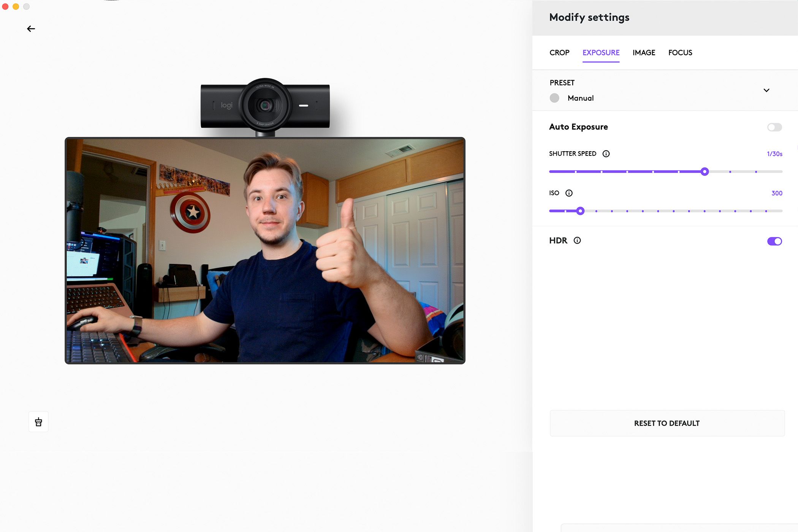Show Shutter Speed info tooltip icon
Viewport: 798px width, 532px height.
tap(606, 154)
